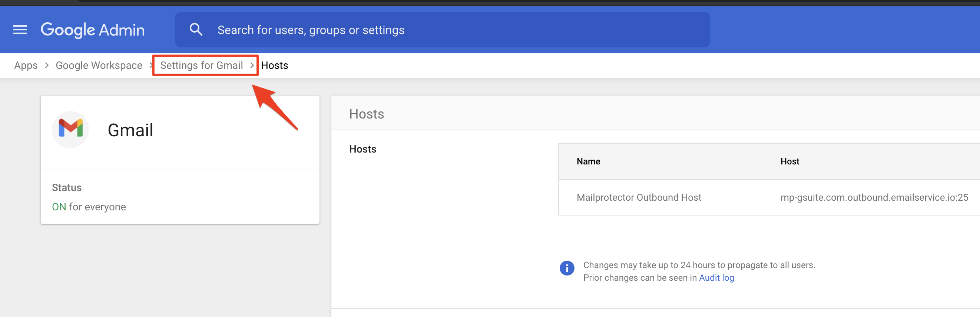Click the Hosts breadcrumb label
The width and height of the screenshot is (980, 317).
[x=274, y=66]
